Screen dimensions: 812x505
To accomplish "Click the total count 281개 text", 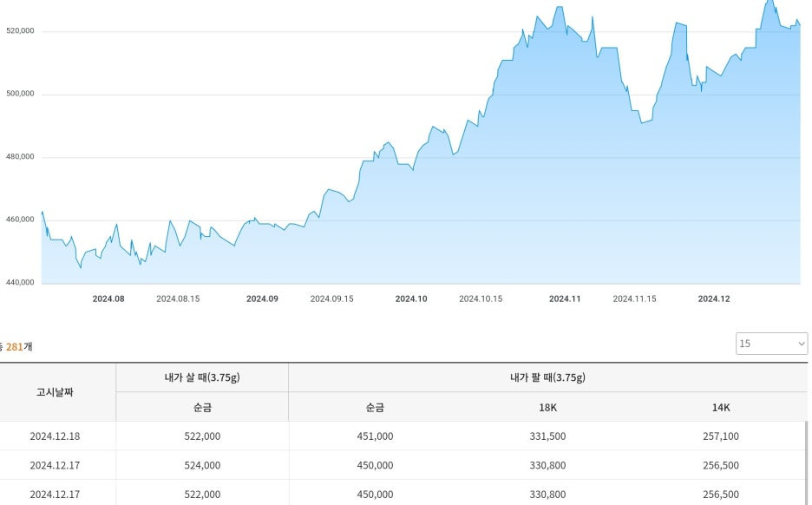I will [19, 346].
